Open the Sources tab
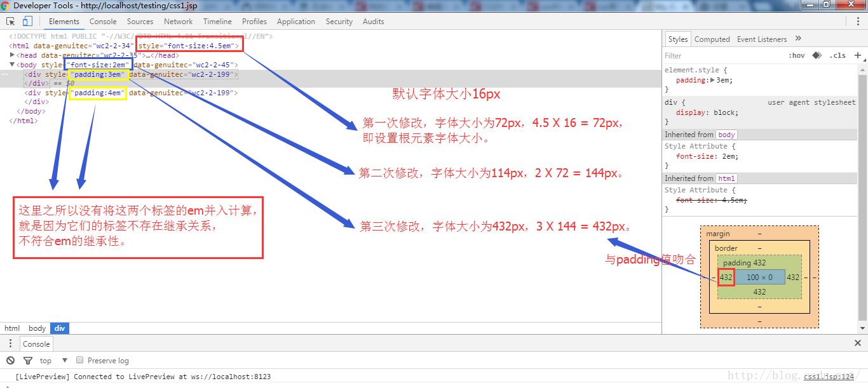Viewport: 868px width, 388px height. coord(140,21)
